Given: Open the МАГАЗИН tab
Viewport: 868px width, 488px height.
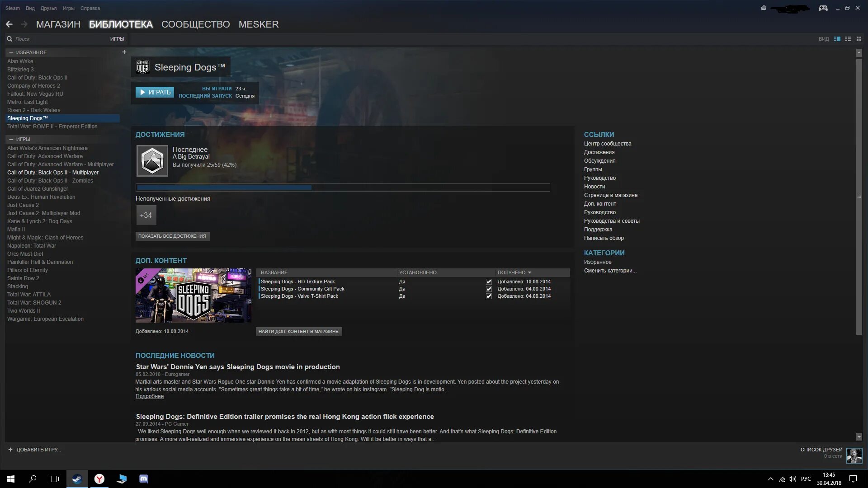Looking at the screenshot, I should (x=58, y=24).
